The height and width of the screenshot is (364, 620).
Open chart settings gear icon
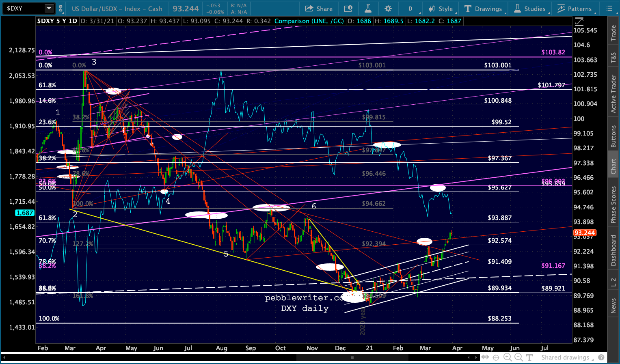coord(388,9)
